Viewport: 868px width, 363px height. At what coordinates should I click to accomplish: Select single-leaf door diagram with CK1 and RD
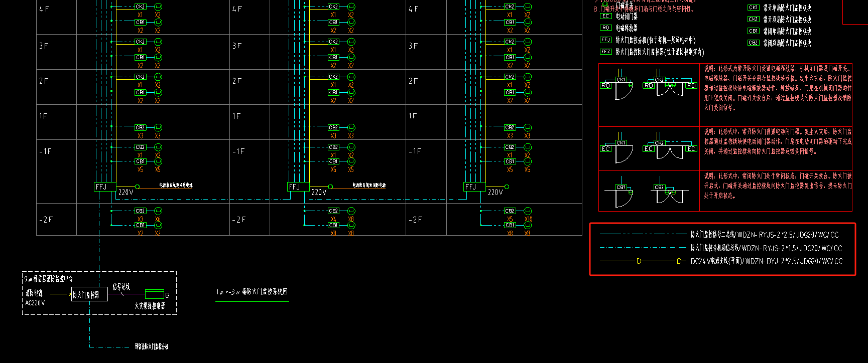[x=617, y=84]
